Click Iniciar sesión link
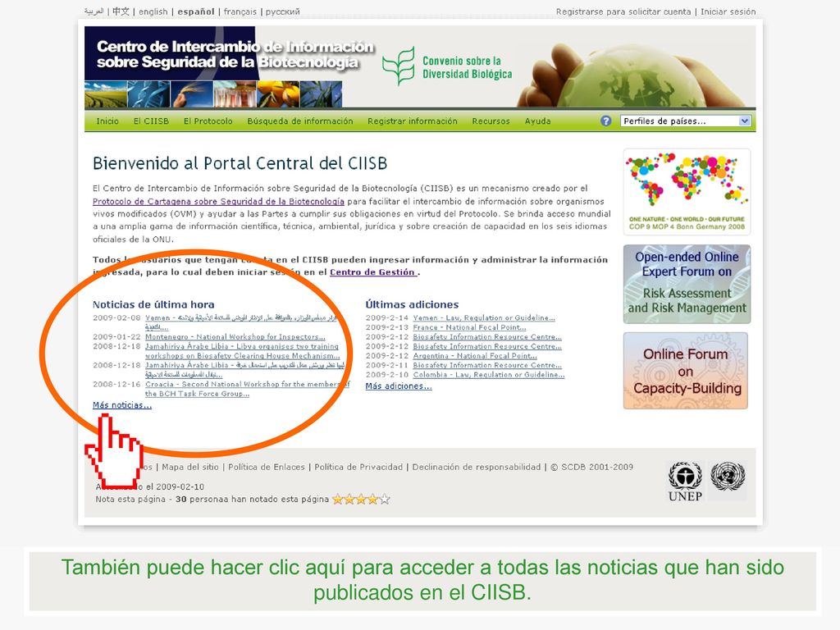This screenshot has width=840, height=630. (x=728, y=11)
